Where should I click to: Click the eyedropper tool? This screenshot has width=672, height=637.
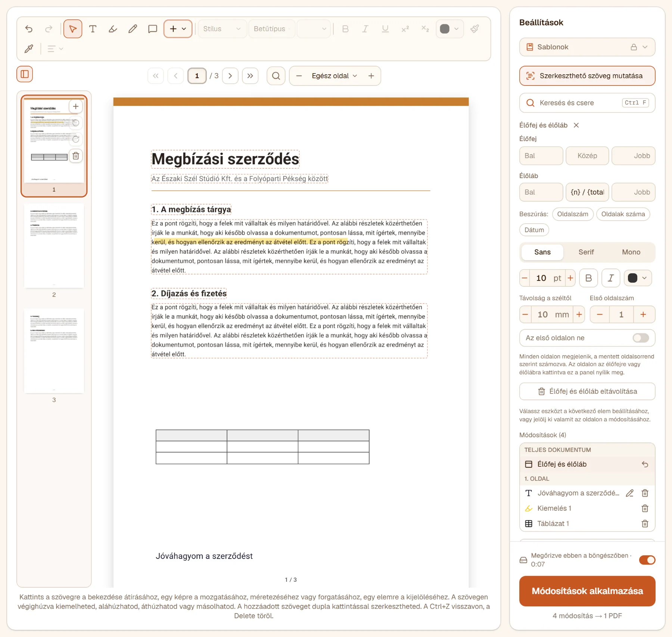tap(29, 49)
